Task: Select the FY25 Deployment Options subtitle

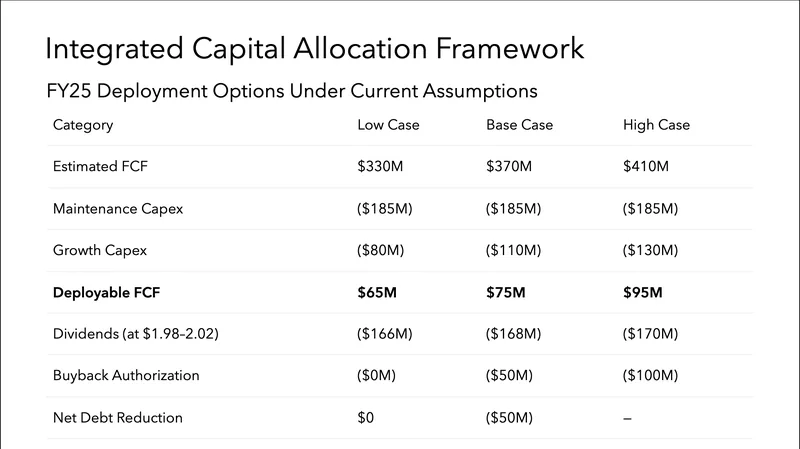Action: point(292,91)
